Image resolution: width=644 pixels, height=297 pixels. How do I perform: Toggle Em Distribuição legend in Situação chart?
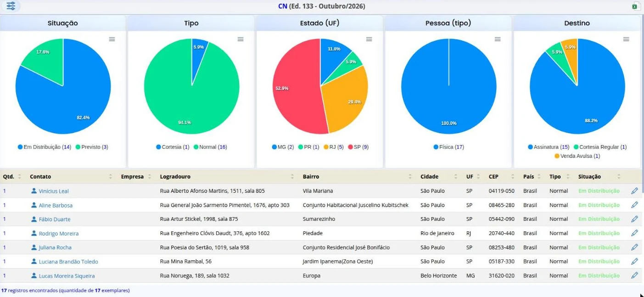point(45,147)
